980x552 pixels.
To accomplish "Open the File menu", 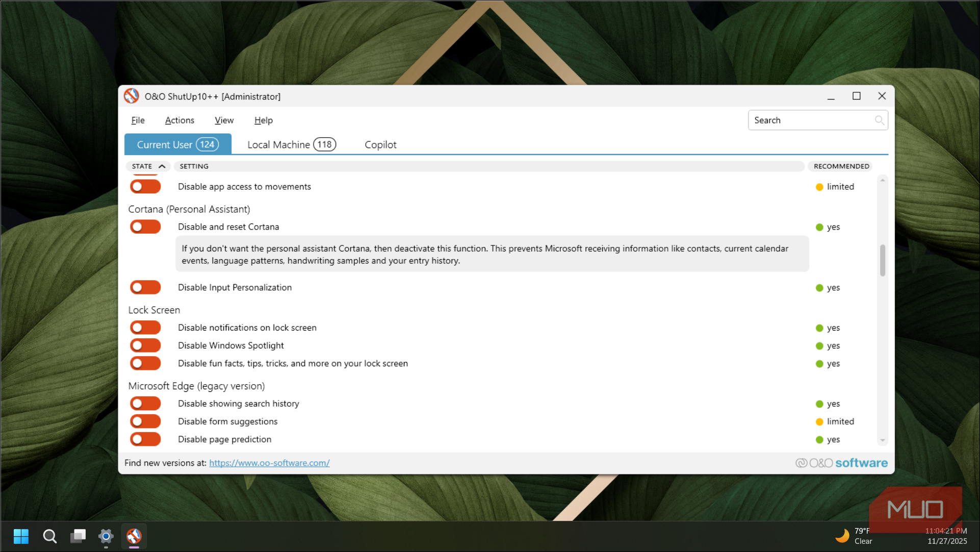I will 138,120.
